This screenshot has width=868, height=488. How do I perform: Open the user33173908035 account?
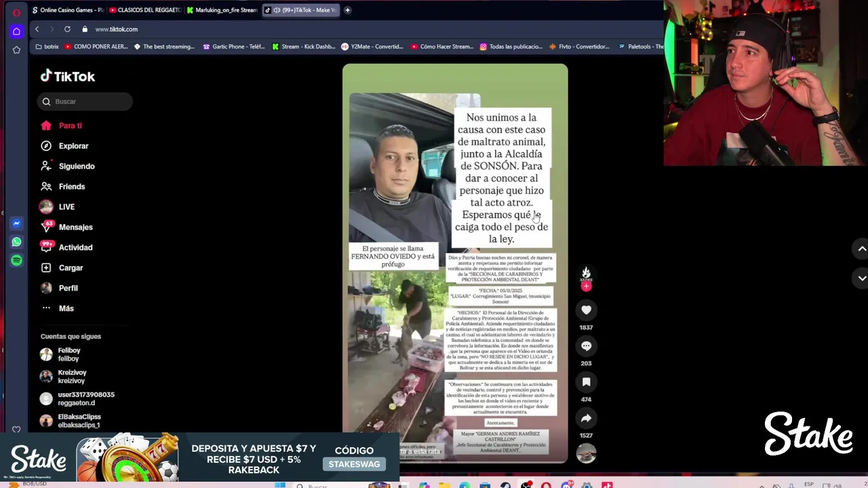[x=77, y=399]
